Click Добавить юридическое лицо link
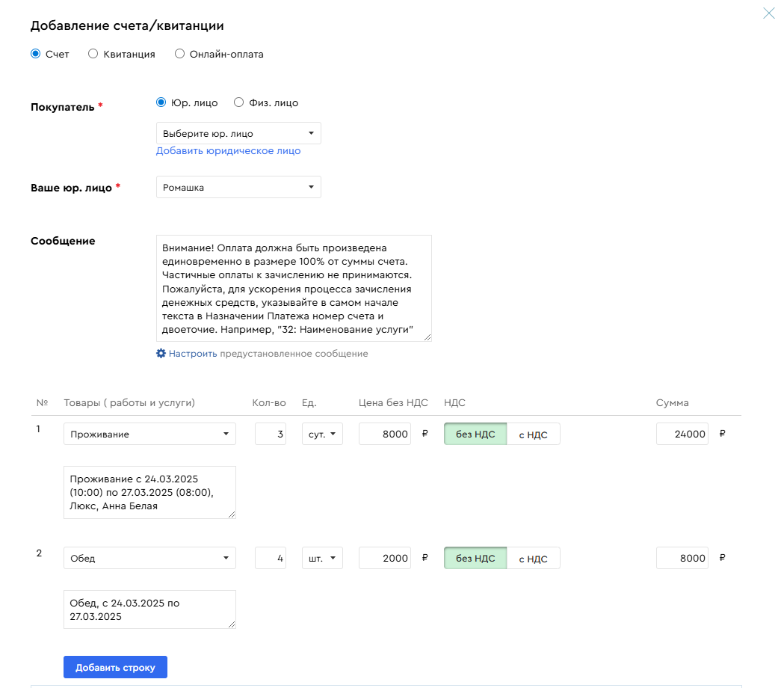 [x=228, y=150]
